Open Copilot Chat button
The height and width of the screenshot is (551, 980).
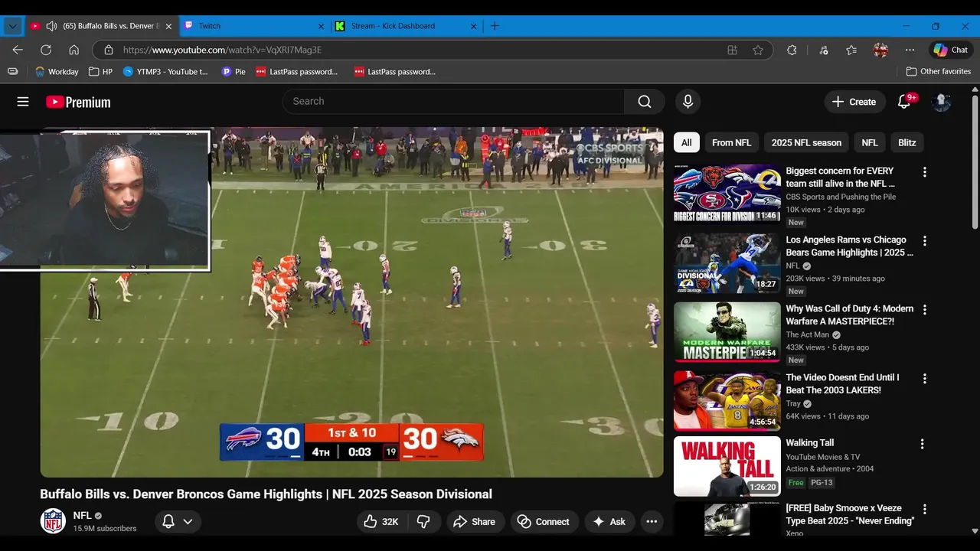[x=951, y=50]
